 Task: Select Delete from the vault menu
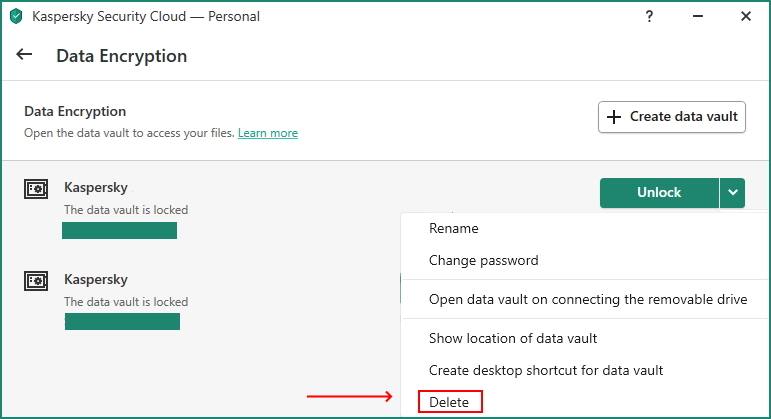pyautogui.click(x=449, y=402)
